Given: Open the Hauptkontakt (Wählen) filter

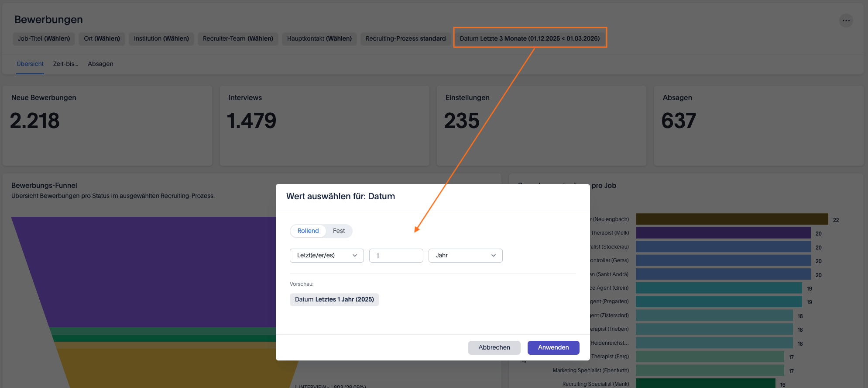Looking at the screenshot, I should pos(319,38).
